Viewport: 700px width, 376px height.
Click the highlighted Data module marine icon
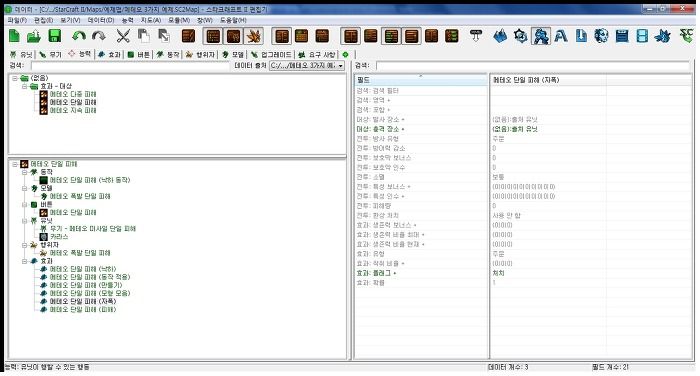coord(541,36)
